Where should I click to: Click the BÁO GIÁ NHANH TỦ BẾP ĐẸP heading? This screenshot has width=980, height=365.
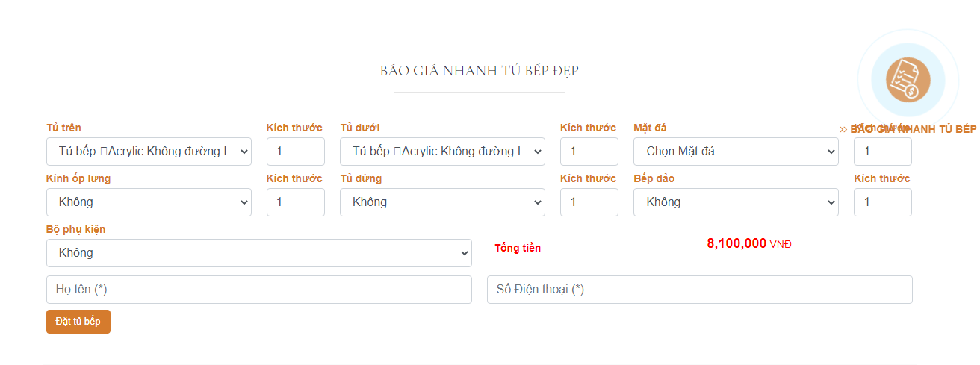(479, 71)
